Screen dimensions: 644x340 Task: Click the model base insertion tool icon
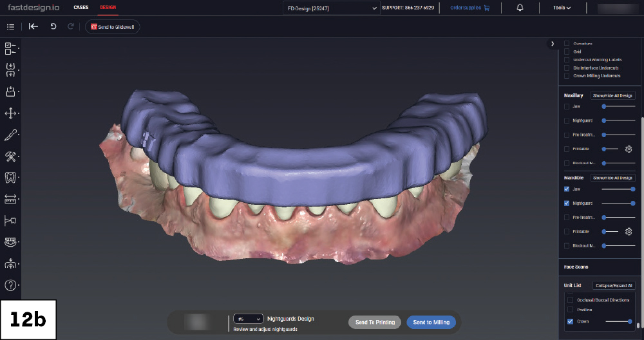[10, 91]
